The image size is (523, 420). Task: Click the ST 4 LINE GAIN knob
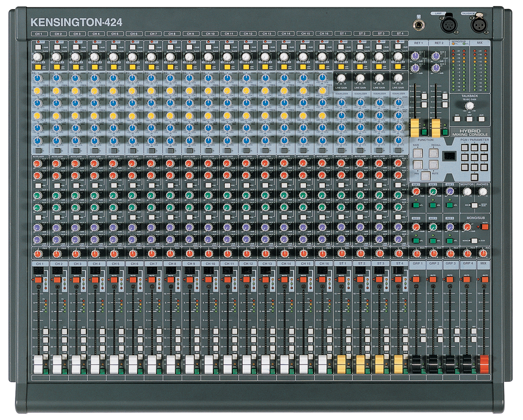tap(398, 78)
